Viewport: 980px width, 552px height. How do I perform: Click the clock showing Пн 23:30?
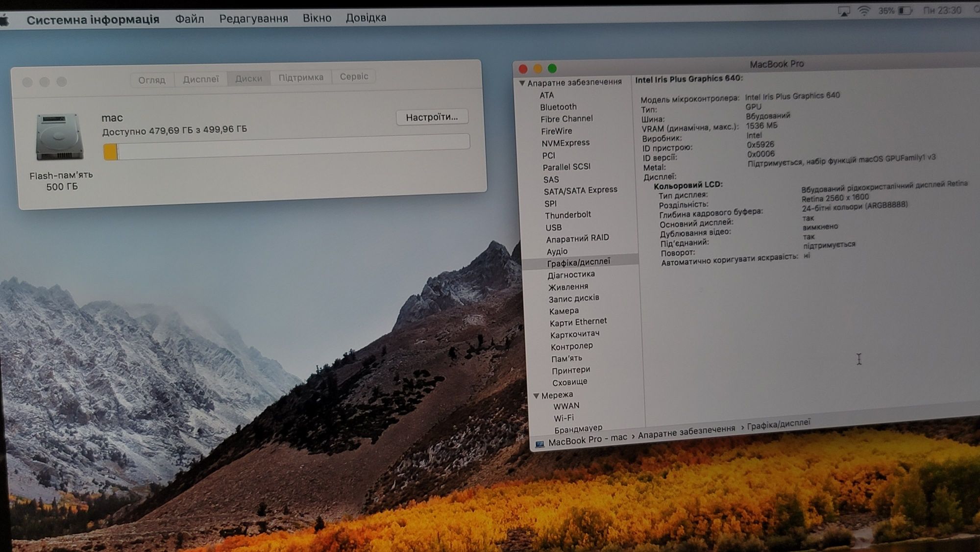[x=942, y=10]
